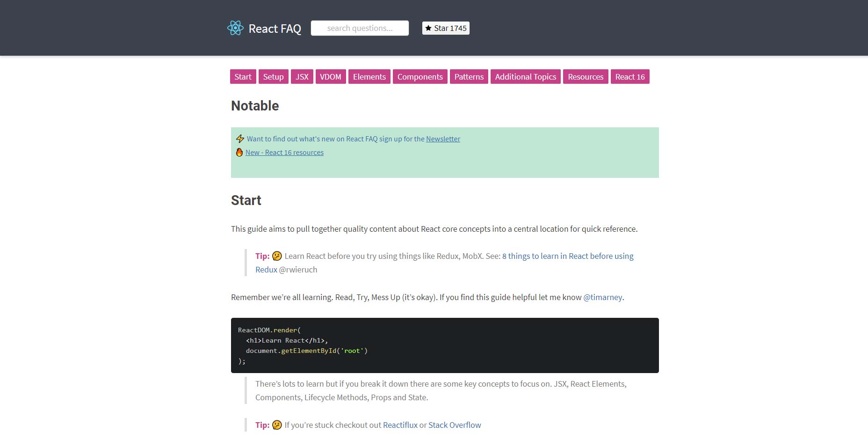Jump to the Elements section
Viewport: 868px width, 440px height.
click(x=369, y=77)
